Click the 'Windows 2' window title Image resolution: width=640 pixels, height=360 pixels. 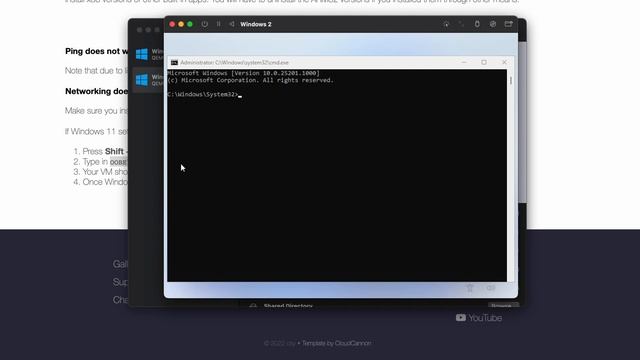(x=256, y=24)
